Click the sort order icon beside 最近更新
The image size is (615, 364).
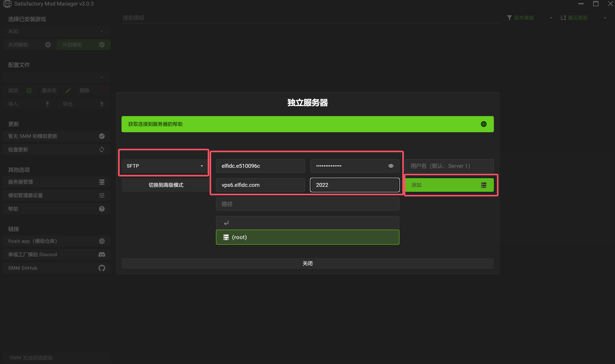click(x=563, y=18)
